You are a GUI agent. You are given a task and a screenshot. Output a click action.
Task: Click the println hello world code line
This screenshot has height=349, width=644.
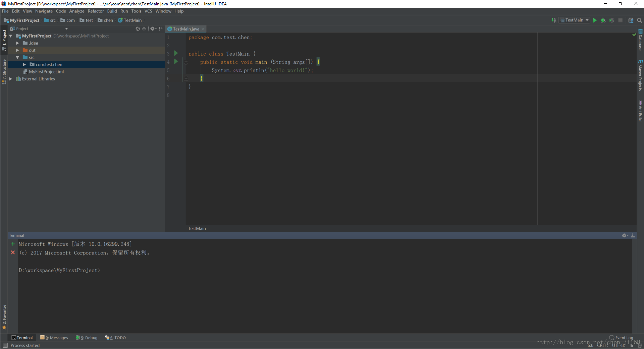(262, 70)
